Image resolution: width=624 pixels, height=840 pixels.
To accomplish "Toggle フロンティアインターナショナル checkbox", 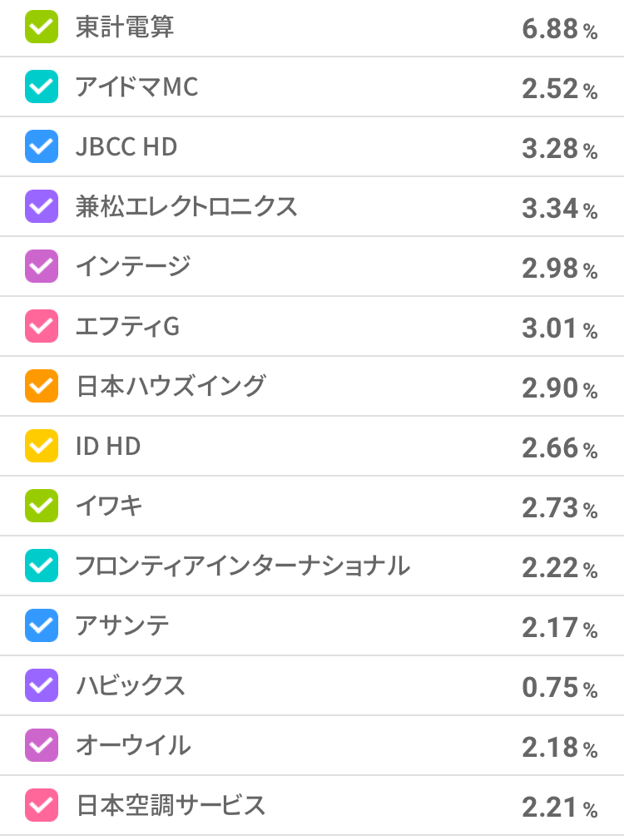I will [x=42, y=566].
